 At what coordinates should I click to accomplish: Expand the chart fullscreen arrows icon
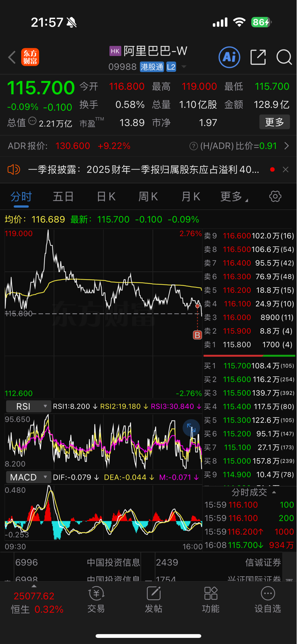pos(191,427)
